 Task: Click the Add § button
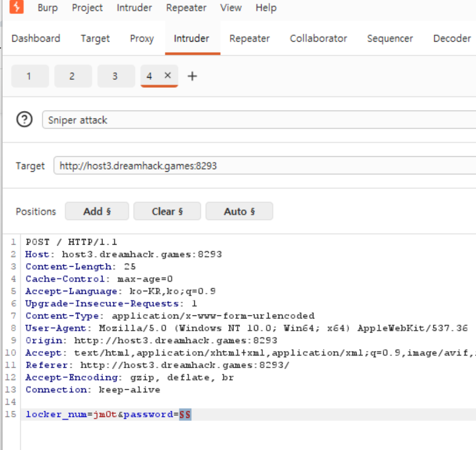(x=97, y=211)
